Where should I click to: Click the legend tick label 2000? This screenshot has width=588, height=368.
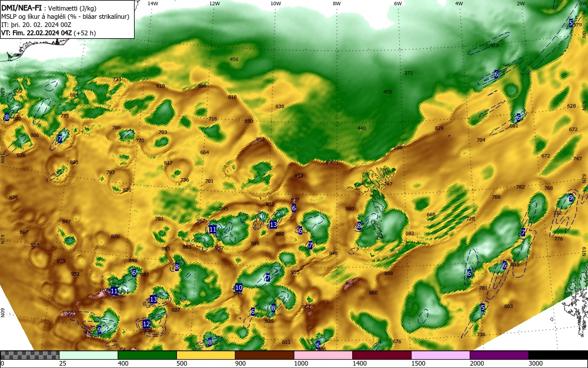coord(477,363)
